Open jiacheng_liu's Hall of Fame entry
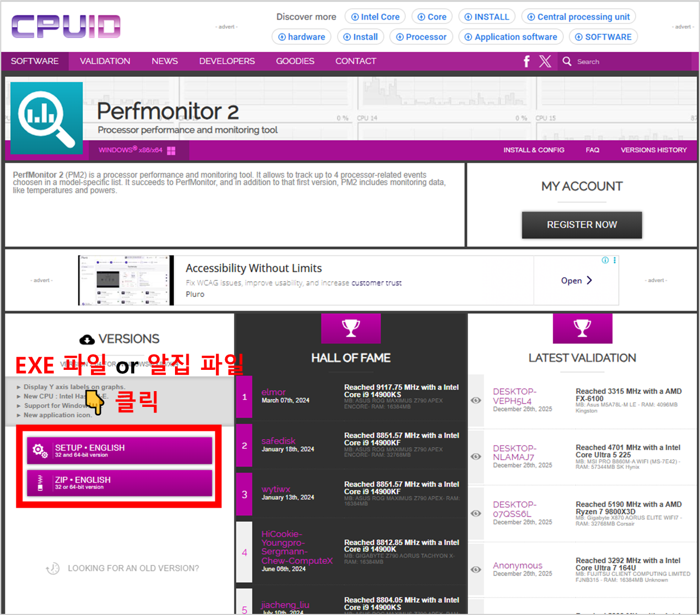 285,605
